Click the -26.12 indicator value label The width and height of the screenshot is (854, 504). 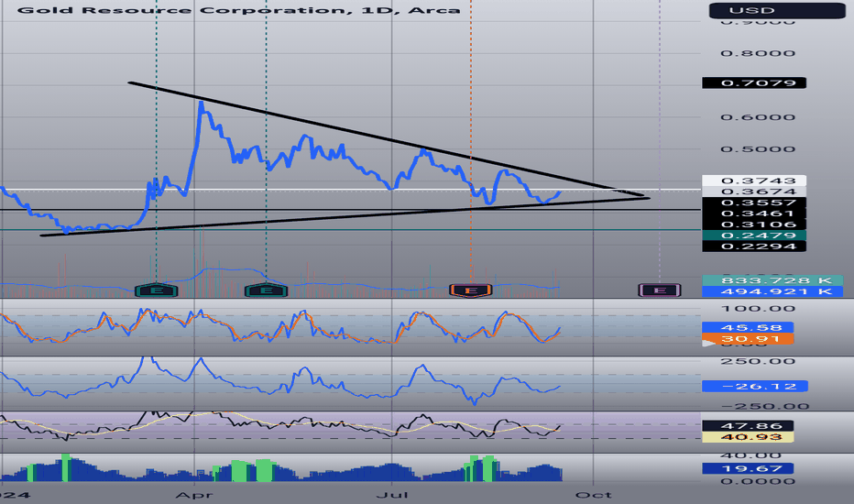click(x=754, y=387)
